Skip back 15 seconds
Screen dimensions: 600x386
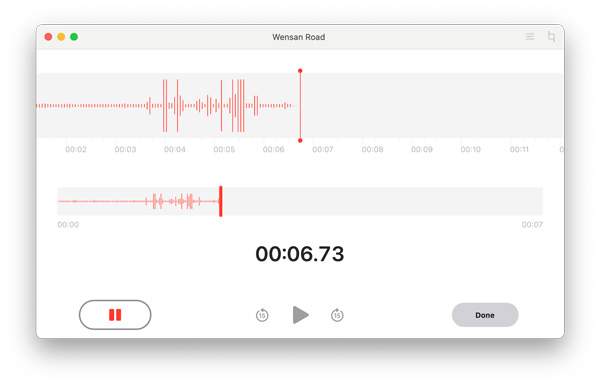tap(262, 315)
